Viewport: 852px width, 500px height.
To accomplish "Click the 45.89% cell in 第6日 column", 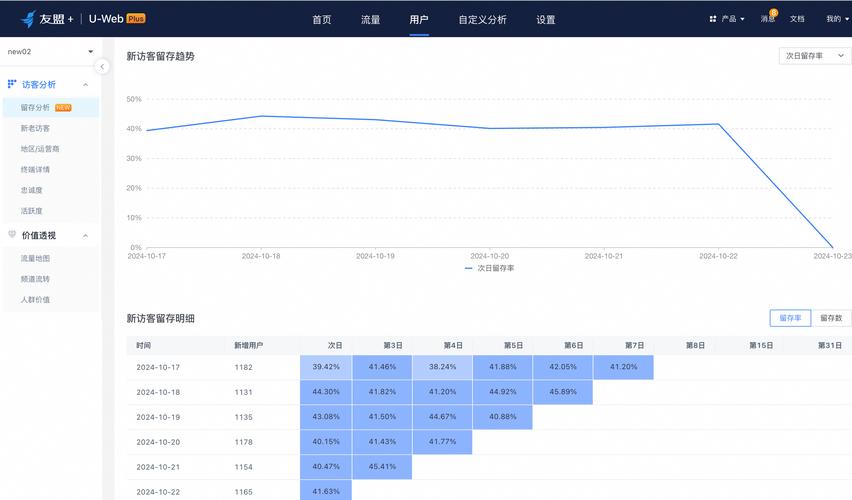I will [x=563, y=392].
